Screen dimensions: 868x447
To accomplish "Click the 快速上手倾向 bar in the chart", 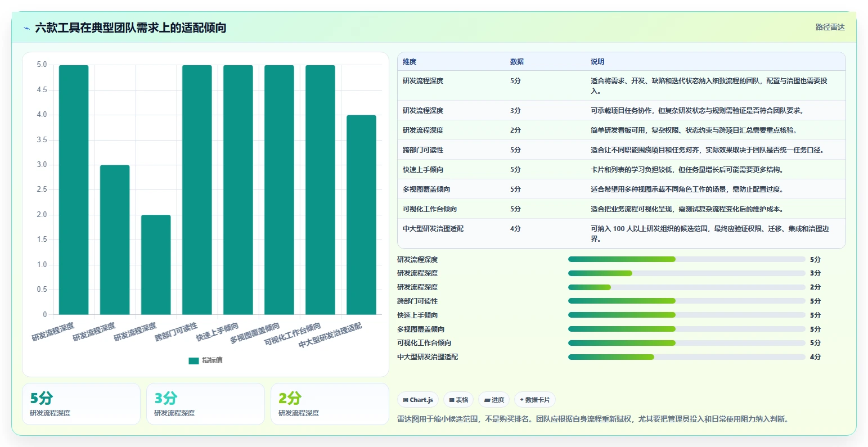I will tap(238, 190).
